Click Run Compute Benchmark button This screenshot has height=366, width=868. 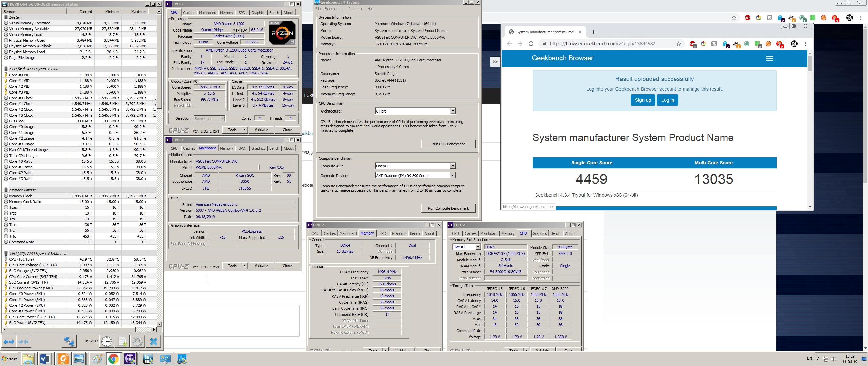click(448, 208)
